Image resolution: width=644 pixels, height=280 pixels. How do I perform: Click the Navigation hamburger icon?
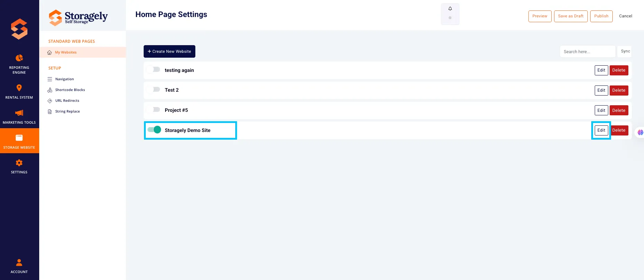coord(50,79)
